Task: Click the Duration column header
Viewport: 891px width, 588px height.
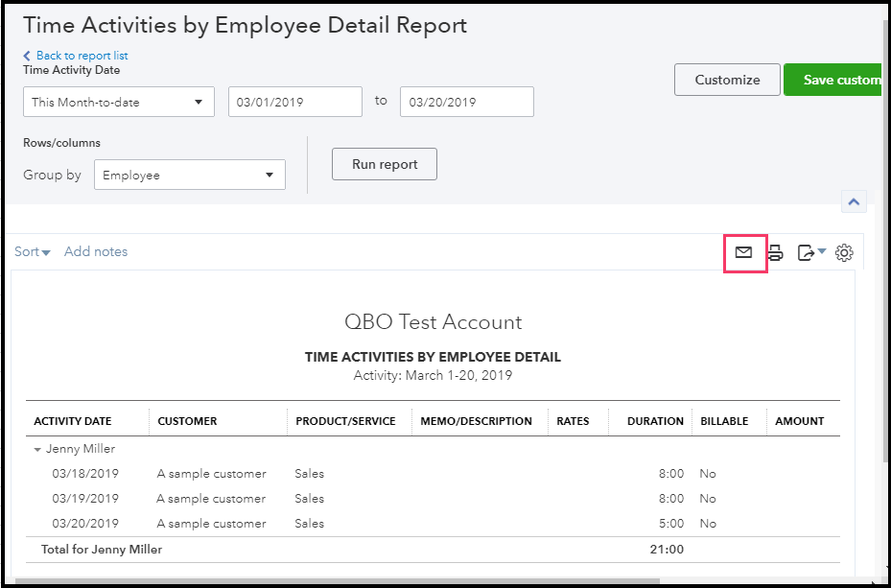Action: (x=655, y=421)
